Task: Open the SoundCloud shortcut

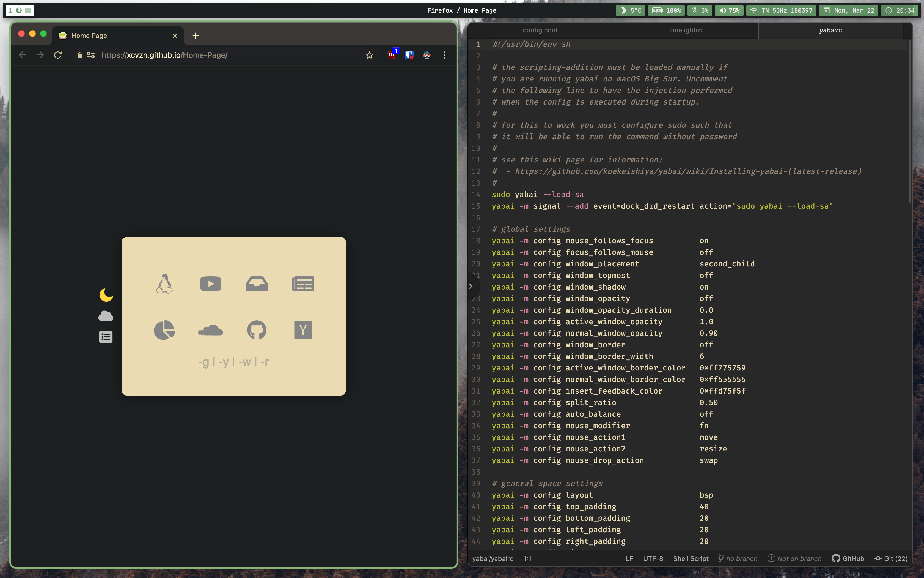Action: (x=210, y=330)
